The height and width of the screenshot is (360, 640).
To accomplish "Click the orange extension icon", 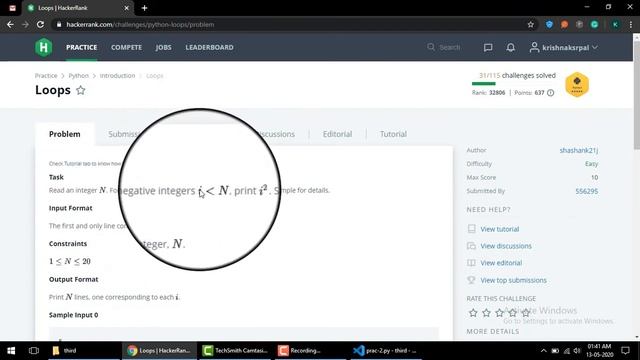I will click(x=564, y=24).
